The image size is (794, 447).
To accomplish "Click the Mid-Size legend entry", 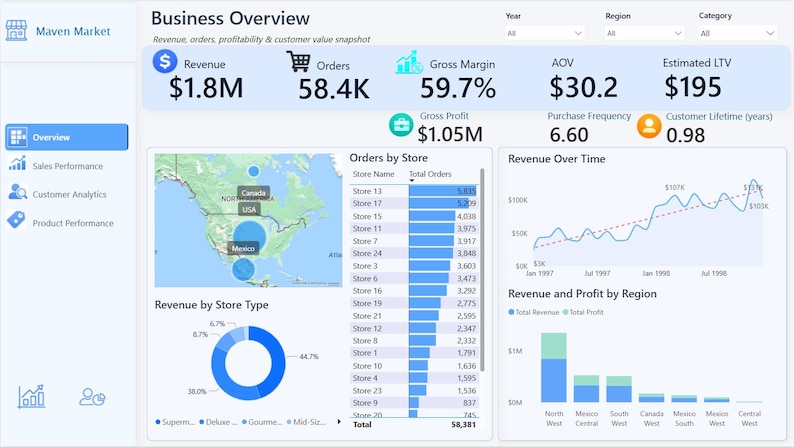I will pos(306,422).
